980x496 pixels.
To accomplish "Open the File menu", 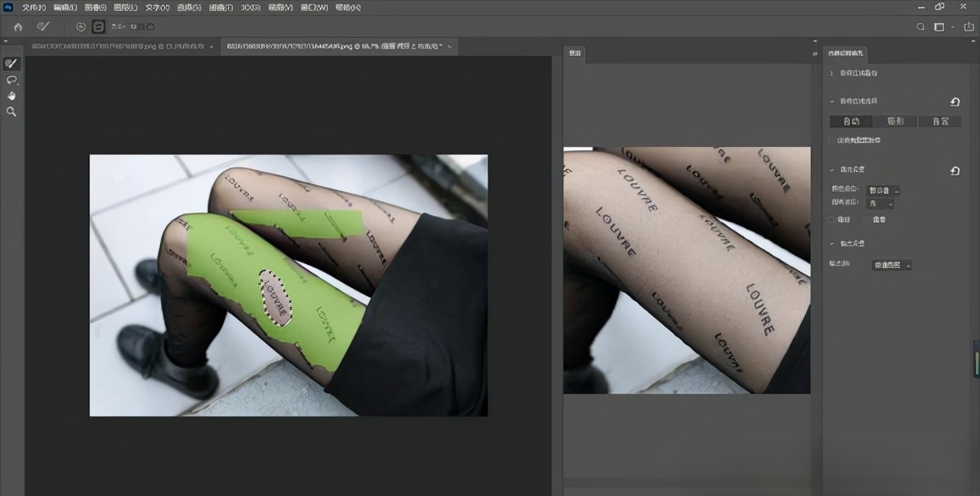I will [34, 8].
